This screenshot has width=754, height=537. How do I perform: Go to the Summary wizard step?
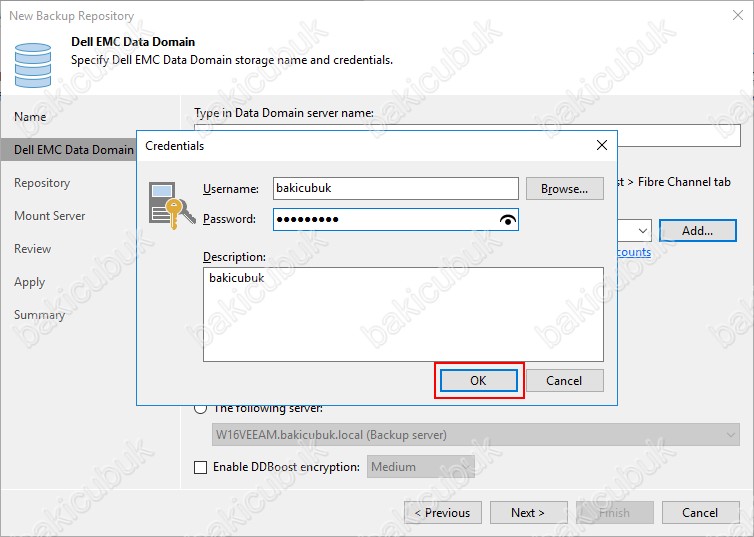click(x=39, y=315)
